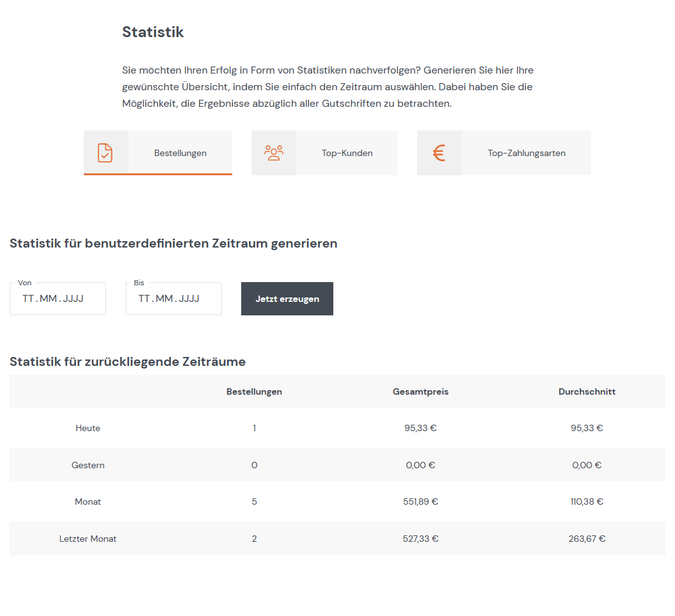Click Letzter Monat order count 2
Screen dimensions: 675x616
coord(255,539)
